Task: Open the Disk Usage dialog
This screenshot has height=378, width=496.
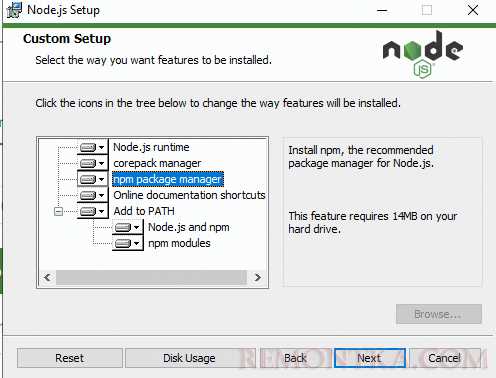Action: coord(189,358)
